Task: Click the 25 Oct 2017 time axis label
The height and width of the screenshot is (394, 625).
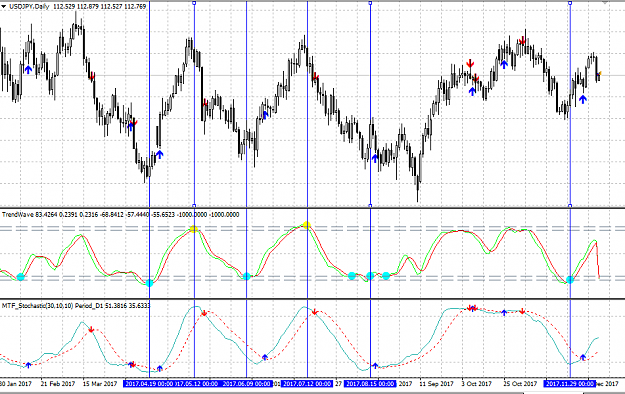Action: click(x=520, y=384)
